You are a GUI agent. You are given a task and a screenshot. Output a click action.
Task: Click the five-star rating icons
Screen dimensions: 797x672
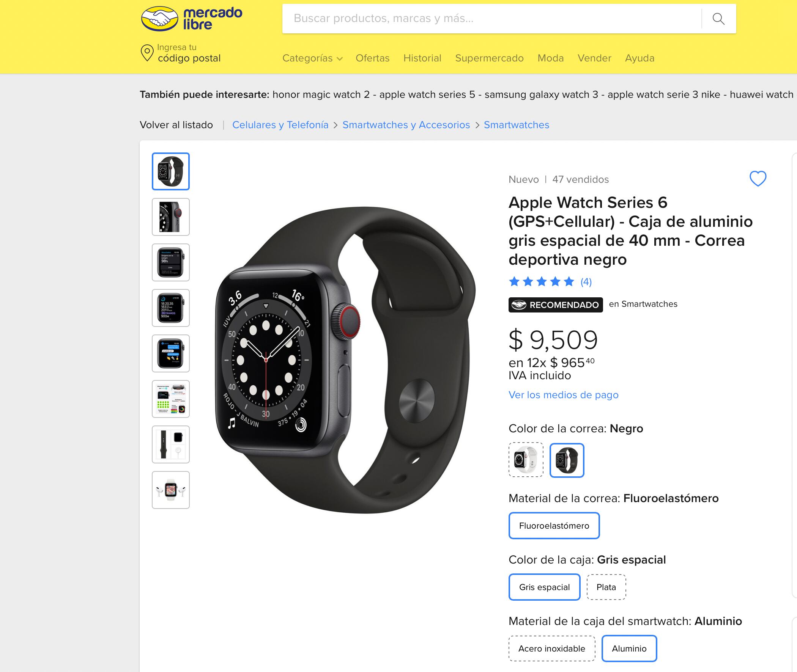(541, 281)
